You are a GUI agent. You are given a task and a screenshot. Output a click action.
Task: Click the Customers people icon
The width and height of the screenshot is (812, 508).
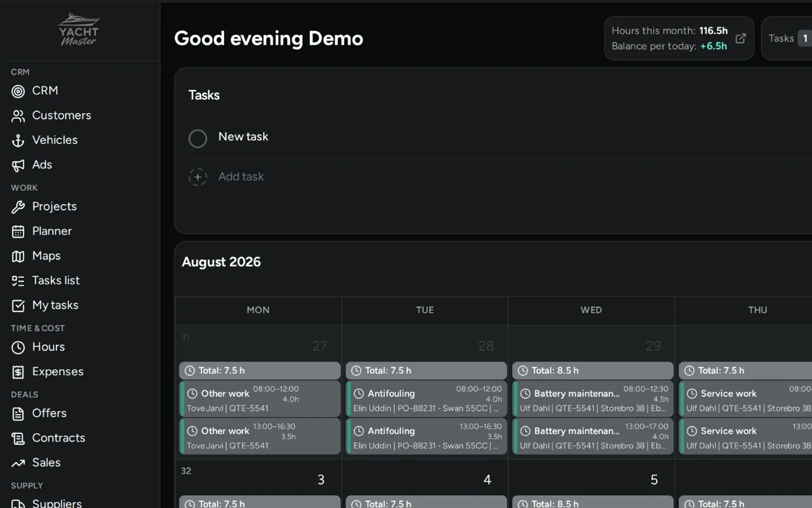coord(18,116)
